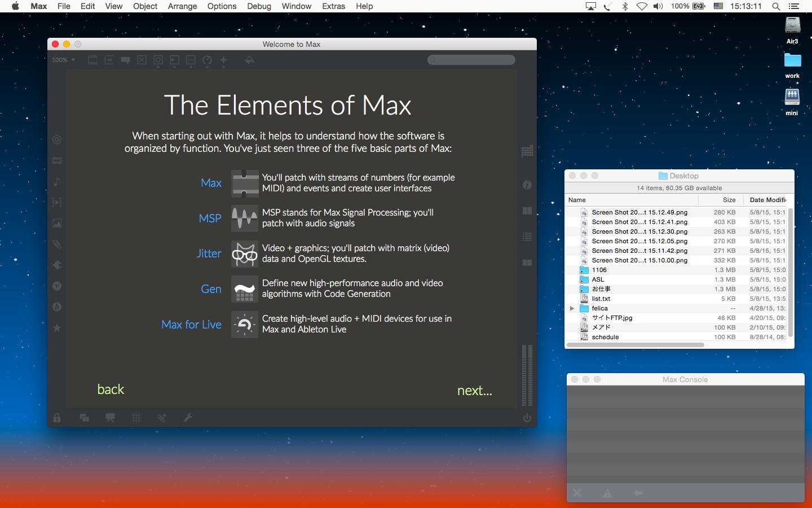Click the Jitter cat-with-glasses icon
This screenshot has width=812, height=508.
click(245, 254)
